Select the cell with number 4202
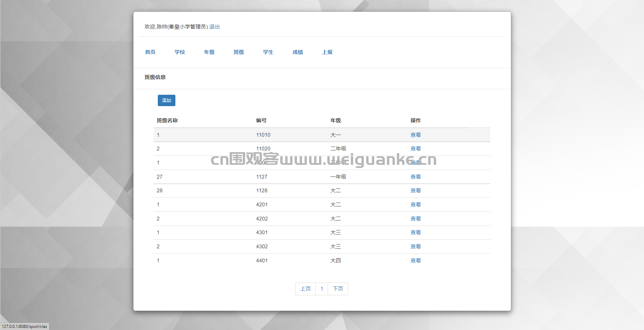Screen dimensions: 644x330 coord(262,219)
